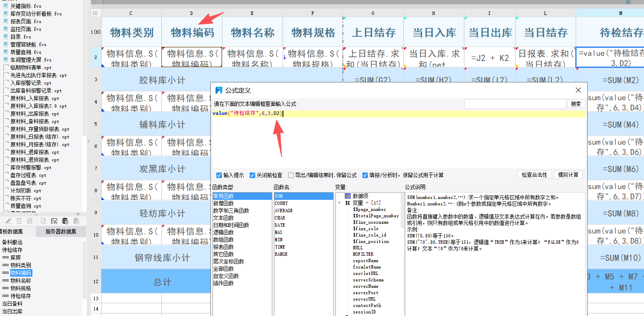Select the $fine_username variable

point(370,222)
